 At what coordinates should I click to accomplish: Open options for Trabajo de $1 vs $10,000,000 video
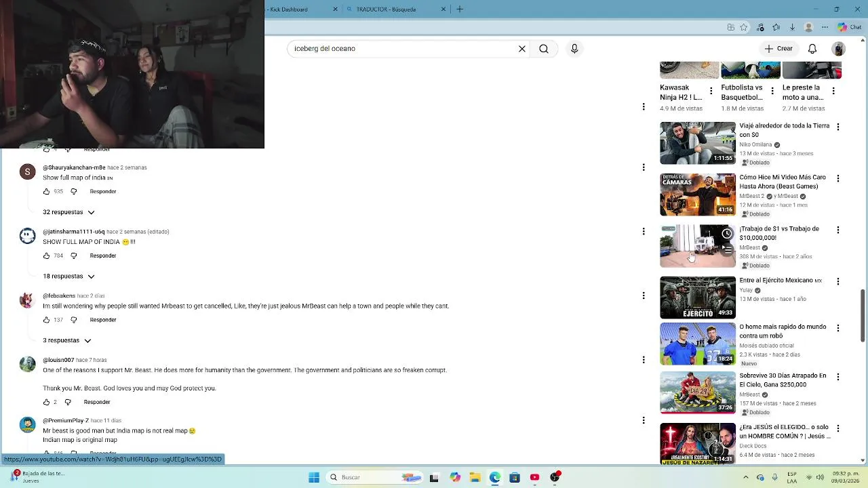pyautogui.click(x=838, y=230)
